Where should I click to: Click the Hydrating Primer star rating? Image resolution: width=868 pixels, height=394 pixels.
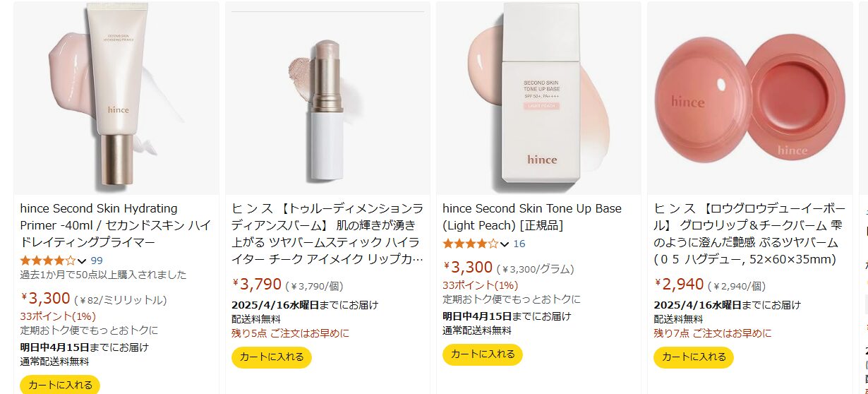[48, 261]
